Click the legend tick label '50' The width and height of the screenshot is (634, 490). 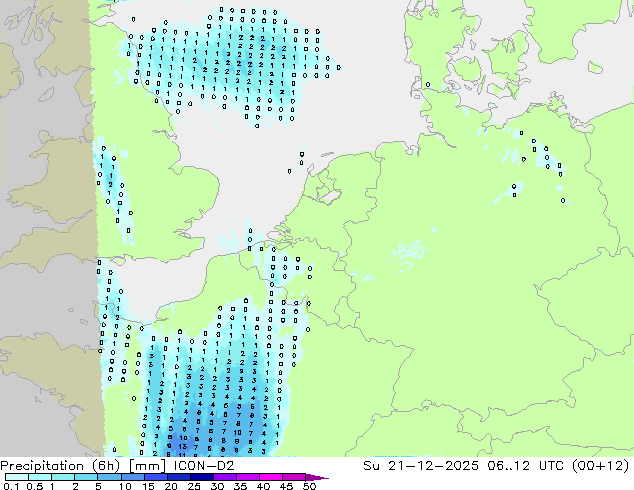(x=309, y=486)
